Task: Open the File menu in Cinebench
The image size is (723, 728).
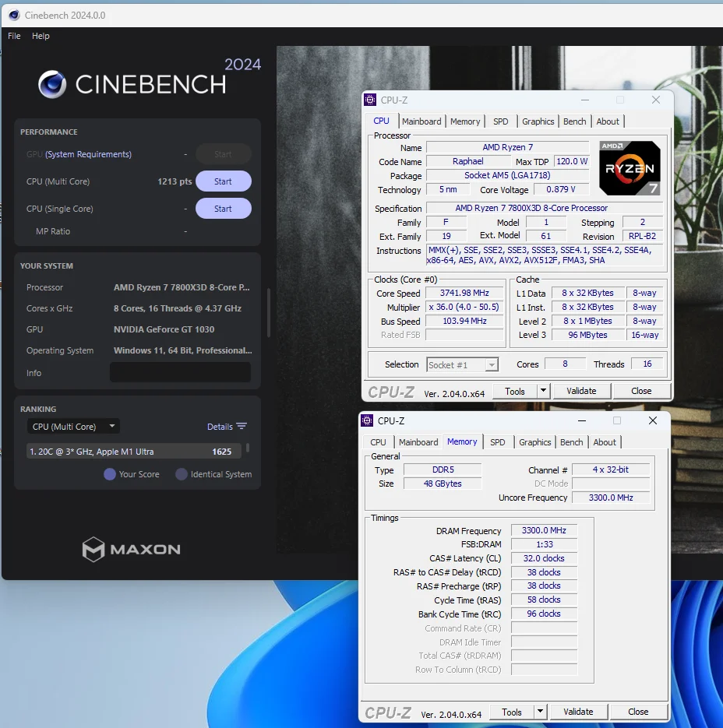Action: tap(14, 36)
